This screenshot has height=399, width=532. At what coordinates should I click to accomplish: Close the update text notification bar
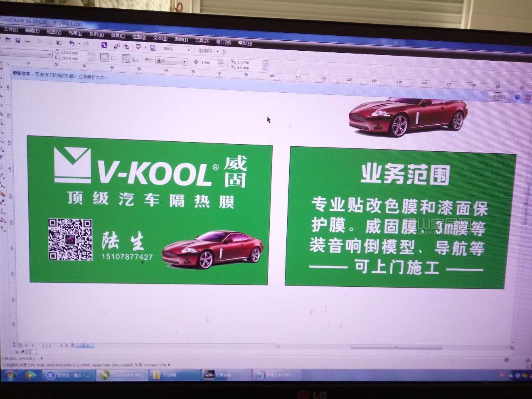[528, 98]
